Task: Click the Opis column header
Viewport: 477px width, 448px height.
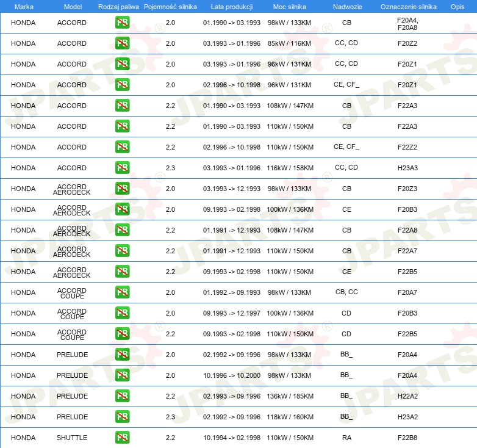Action: [457, 7]
